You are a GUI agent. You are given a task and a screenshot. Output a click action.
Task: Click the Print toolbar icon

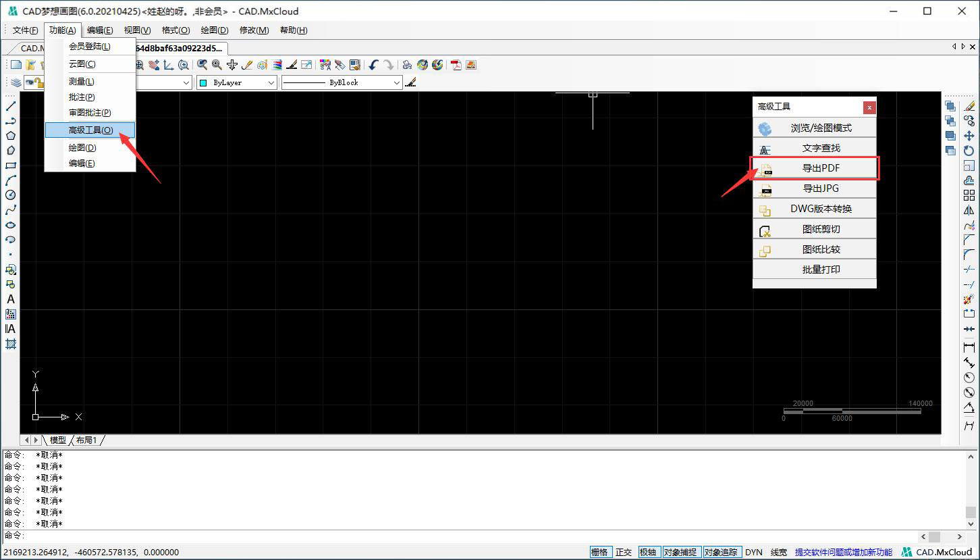click(407, 65)
